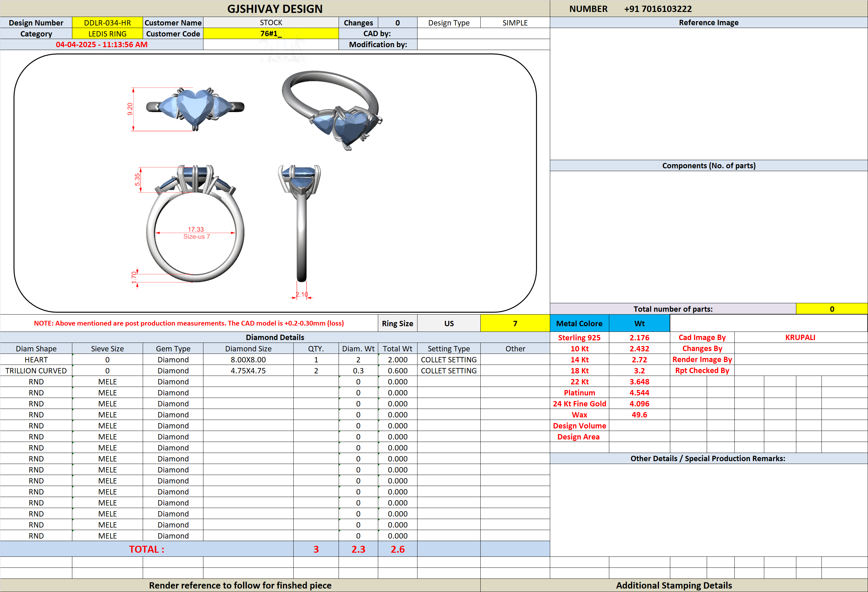Click the Render Image By label
This screenshot has height=592, width=868.
[702, 360]
